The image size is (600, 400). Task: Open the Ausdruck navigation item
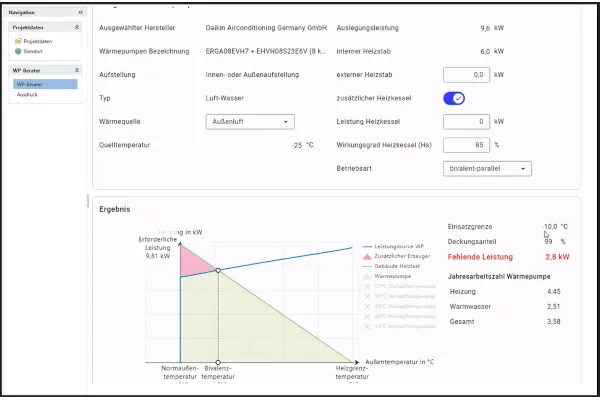pos(27,95)
